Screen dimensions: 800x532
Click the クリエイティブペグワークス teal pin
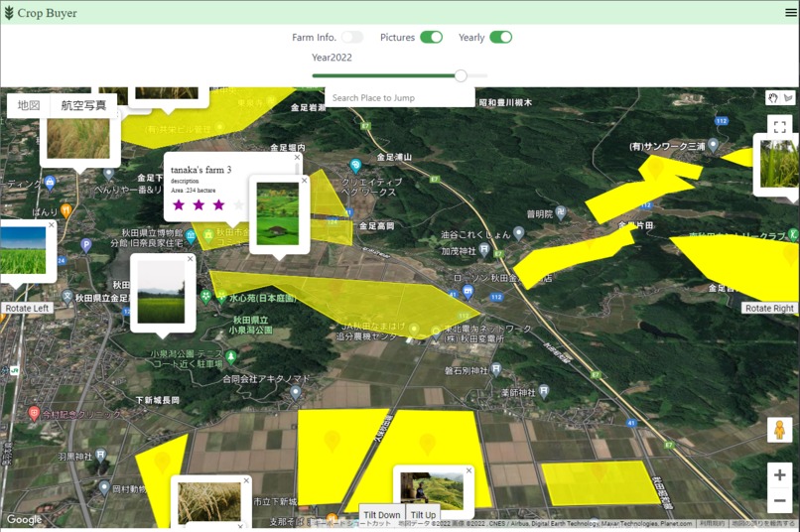355,166
